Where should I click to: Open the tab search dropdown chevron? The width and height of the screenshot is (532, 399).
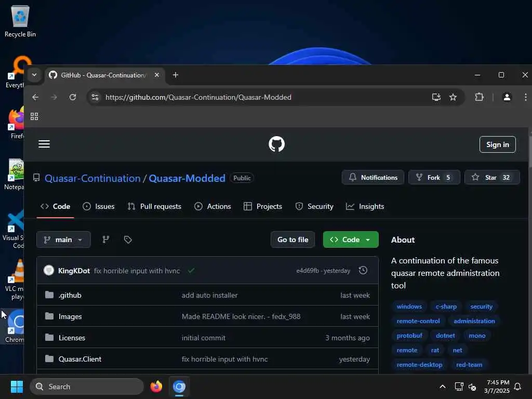coord(34,75)
